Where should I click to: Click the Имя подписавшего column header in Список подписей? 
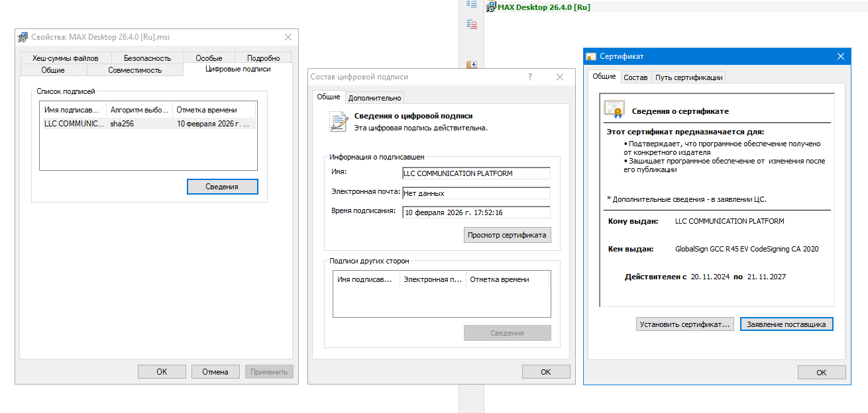[73, 110]
